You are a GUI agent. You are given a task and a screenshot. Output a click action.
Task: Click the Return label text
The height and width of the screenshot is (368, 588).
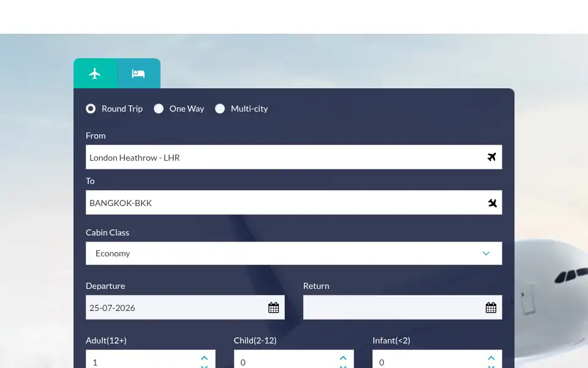[x=316, y=286]
